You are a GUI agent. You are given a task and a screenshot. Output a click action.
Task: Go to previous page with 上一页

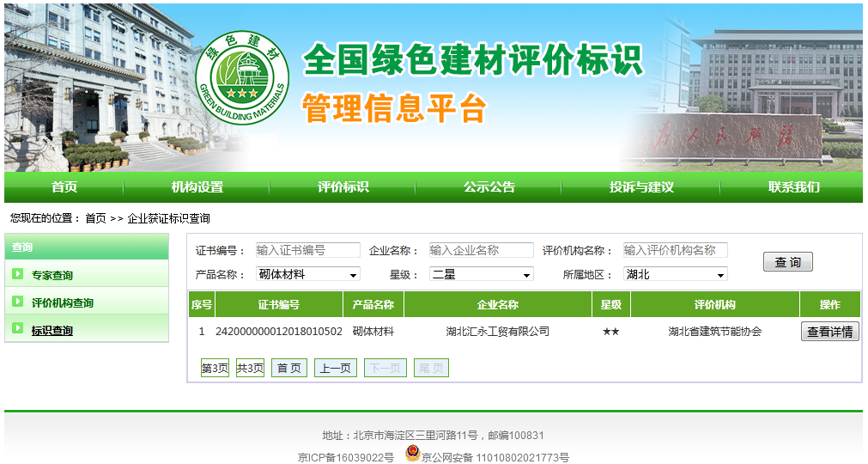(335, 368)
